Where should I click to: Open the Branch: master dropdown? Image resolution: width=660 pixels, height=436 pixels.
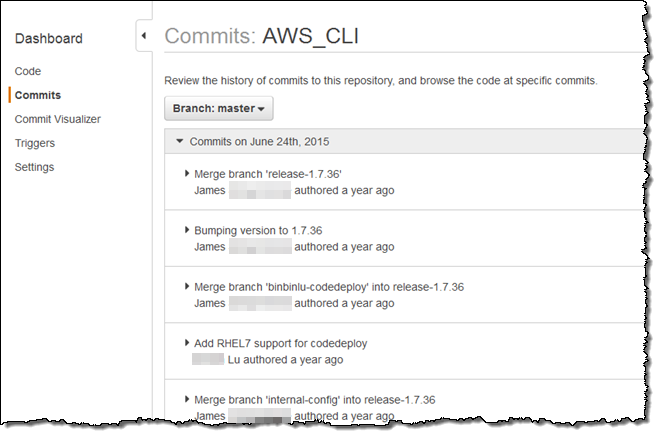218,108
